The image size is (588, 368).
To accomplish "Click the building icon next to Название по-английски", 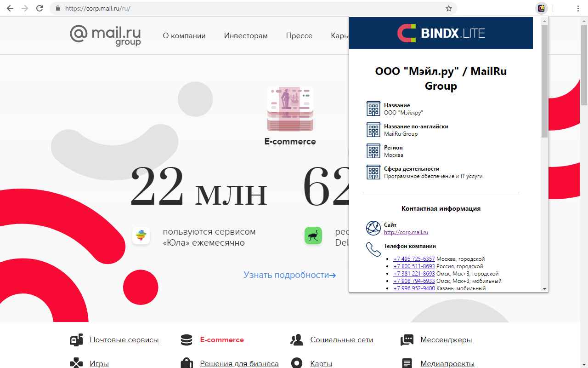I will 373,130.
